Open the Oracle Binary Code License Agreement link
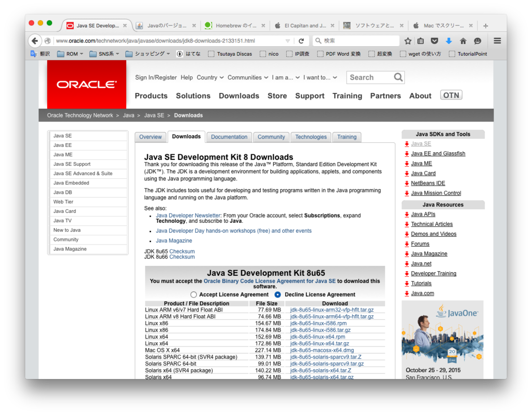This screenshot has width=532, height=415. [x=270, y=281]
